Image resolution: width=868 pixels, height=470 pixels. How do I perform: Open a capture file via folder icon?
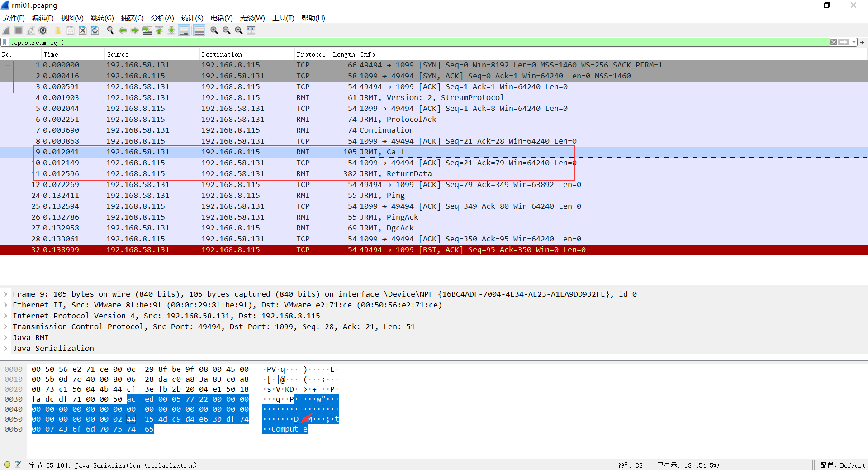pos(58,30)
